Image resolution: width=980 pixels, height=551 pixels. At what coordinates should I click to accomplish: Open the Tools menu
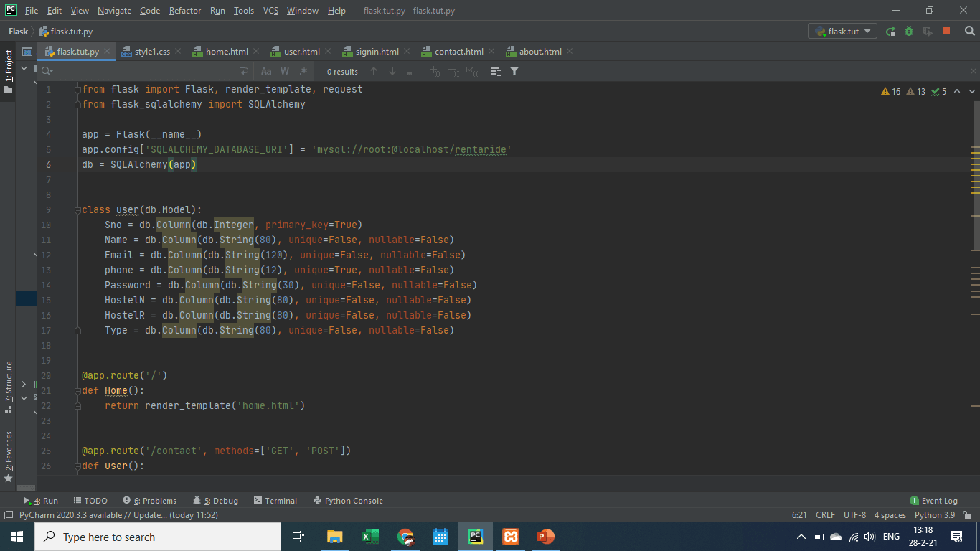point(244,10)
